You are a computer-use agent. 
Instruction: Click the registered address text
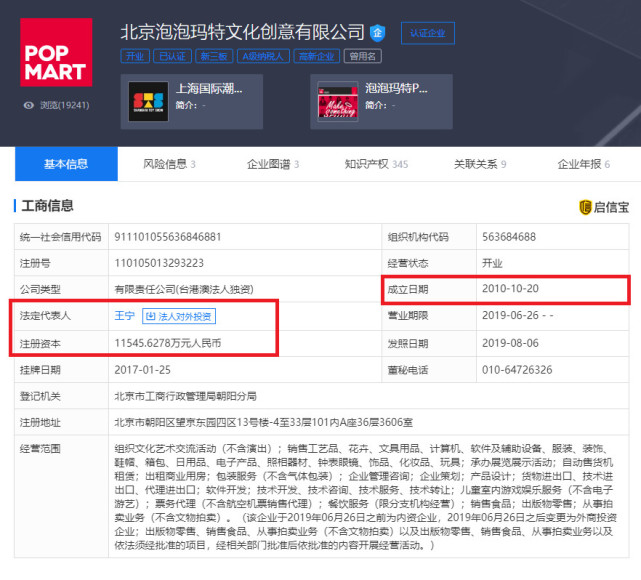(264, 422)
